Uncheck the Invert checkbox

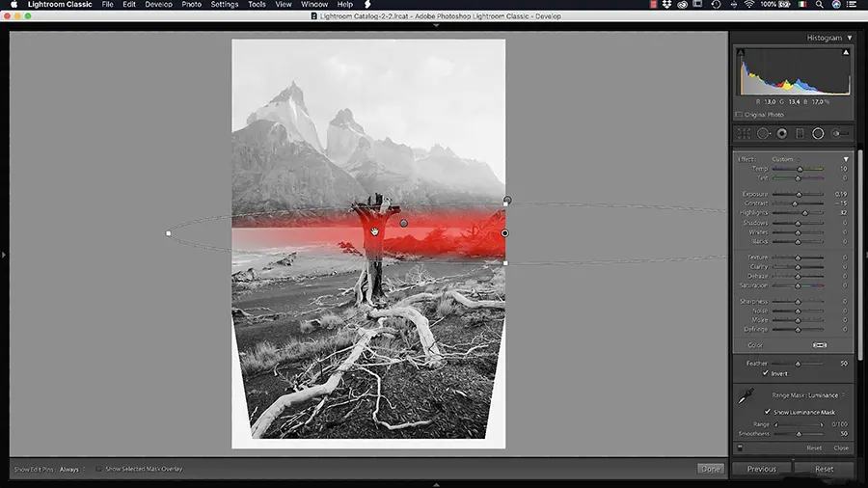pyautogui.click(x=766, y=372)
